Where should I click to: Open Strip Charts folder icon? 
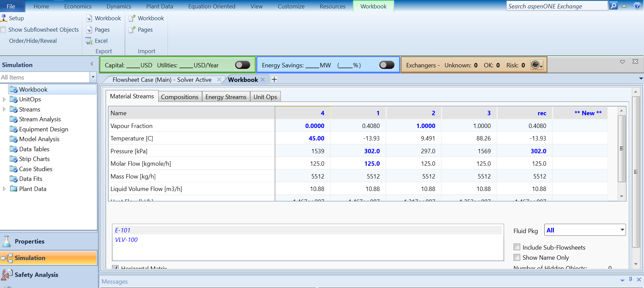pos(13,159)
